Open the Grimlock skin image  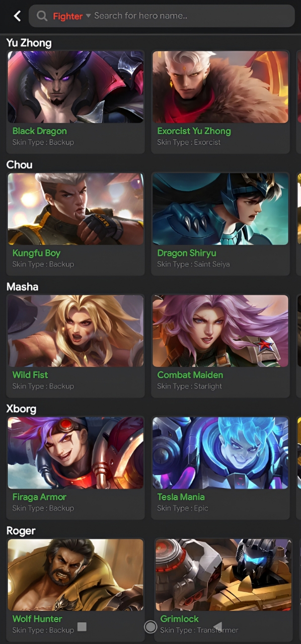(x=223, y=575)
